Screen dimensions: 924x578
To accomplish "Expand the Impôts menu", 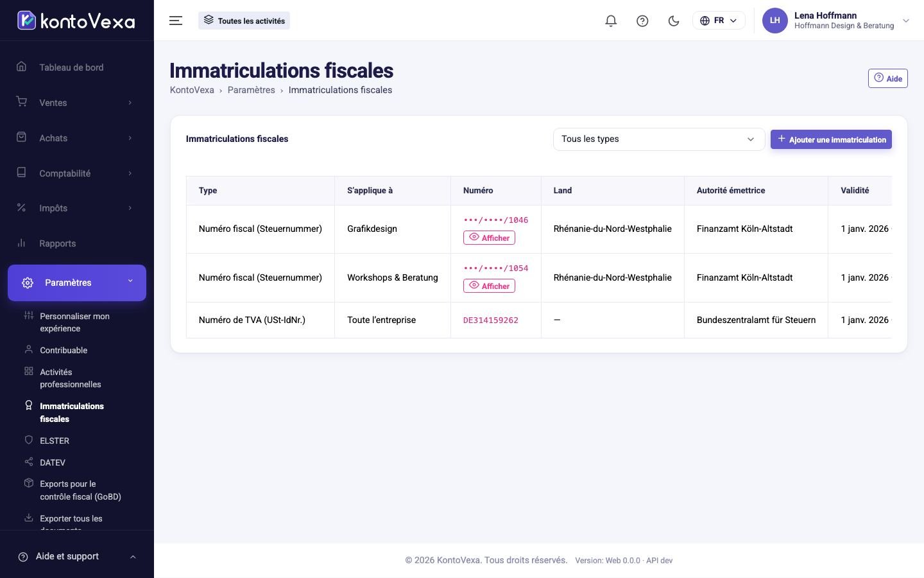I will 76,208.
